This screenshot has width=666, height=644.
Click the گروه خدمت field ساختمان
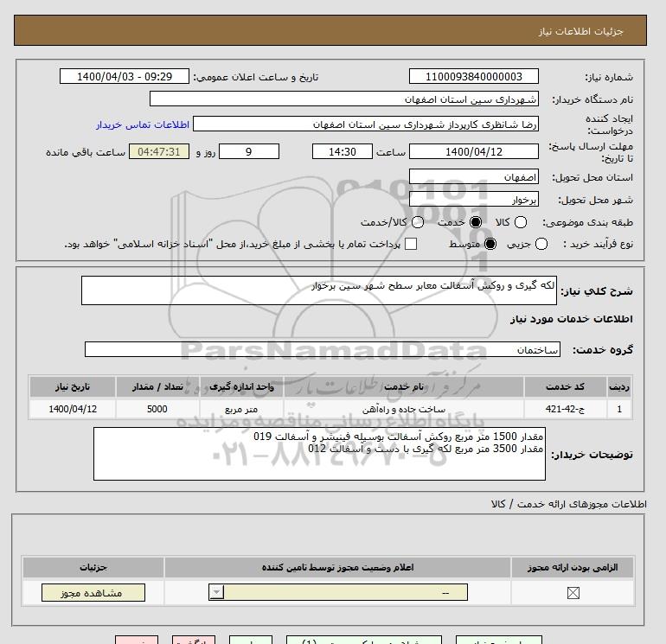[x=323, y=350]
